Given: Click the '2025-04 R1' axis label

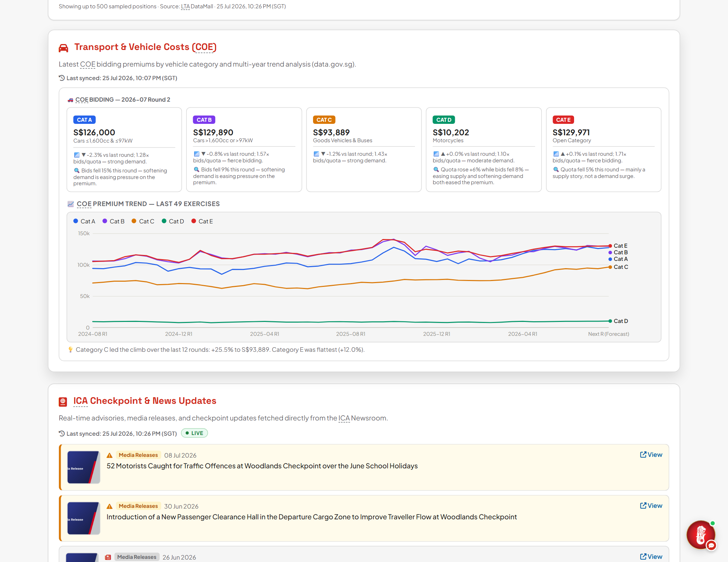Looking at the screenshot, I should pos(265,334).
